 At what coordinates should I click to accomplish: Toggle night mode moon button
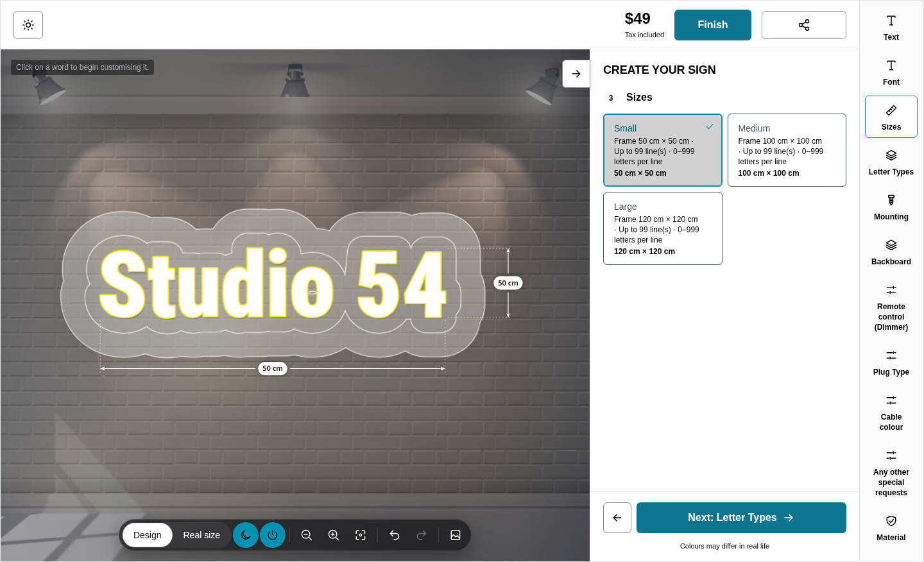tap(246, 535)
